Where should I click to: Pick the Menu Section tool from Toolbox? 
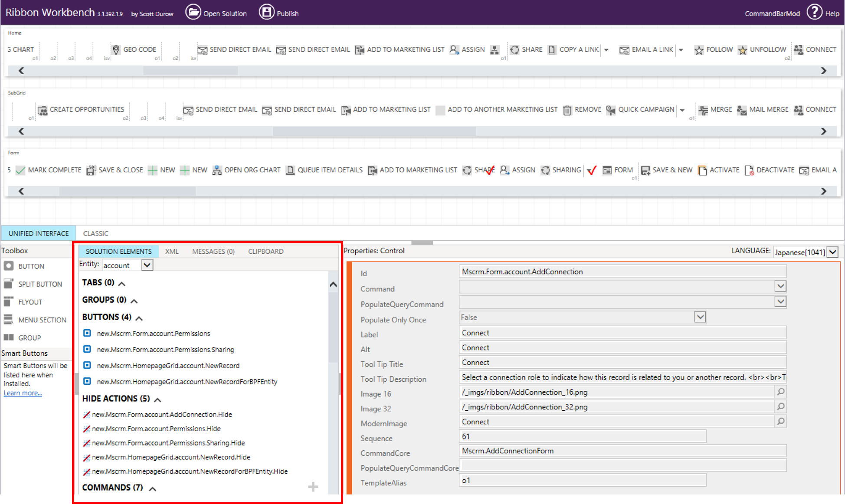[x=36, y=320]
